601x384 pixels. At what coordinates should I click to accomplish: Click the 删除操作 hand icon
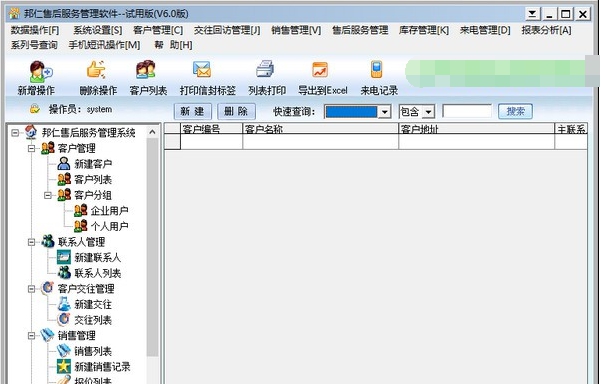pos(96,70)
